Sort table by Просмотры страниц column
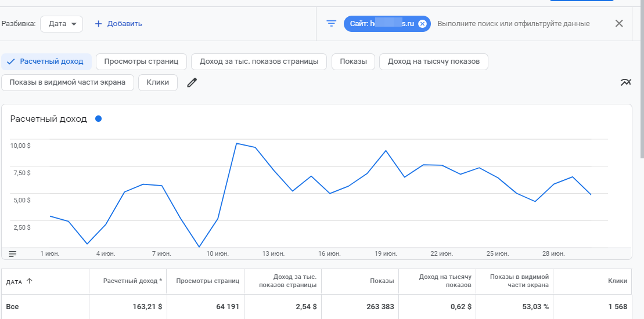Viewport: 644px width, 319px height. tap(207, 281)
